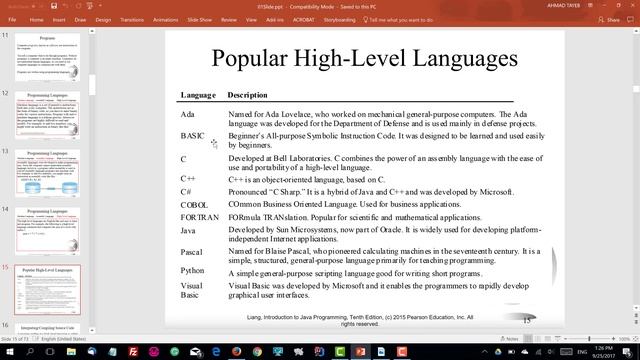
Task: Click Start From Beginning presentation icon
Action: click(x=90, y=6)
